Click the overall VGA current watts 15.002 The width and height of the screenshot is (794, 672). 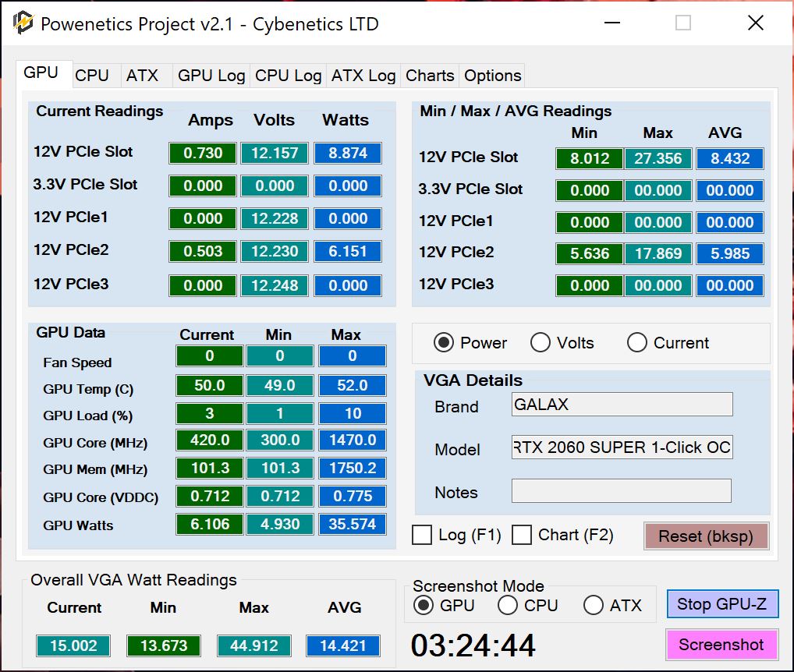73,645
